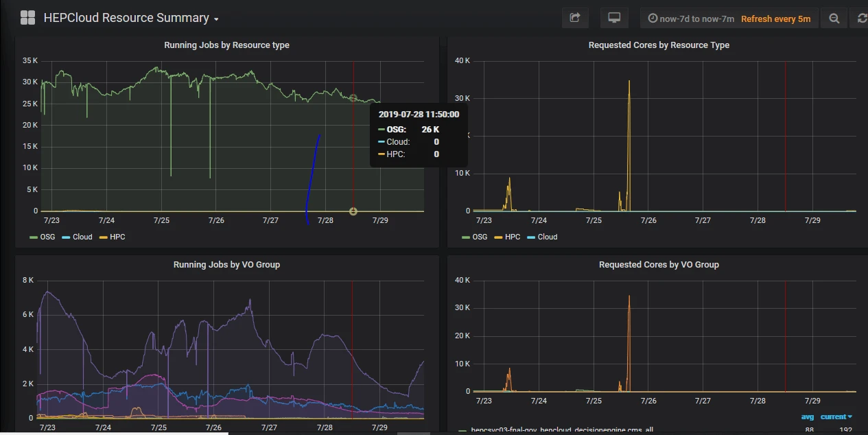868x435 pixels.
Task: Click yellow HPC color swatch in Requested Cores legend
Action: point(498,237)
